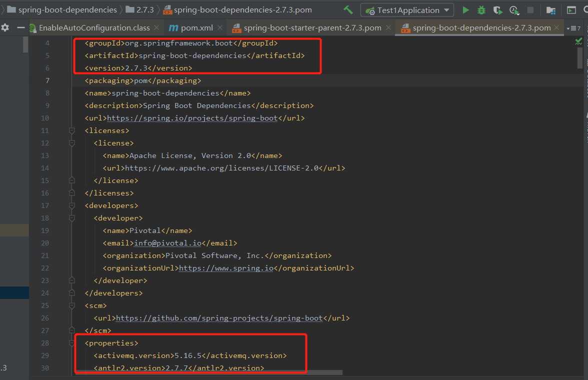The height and width of the screenshot is (380, 588).
Task: Collapse panel with the minus icon
Action: [x=20, y=27]
